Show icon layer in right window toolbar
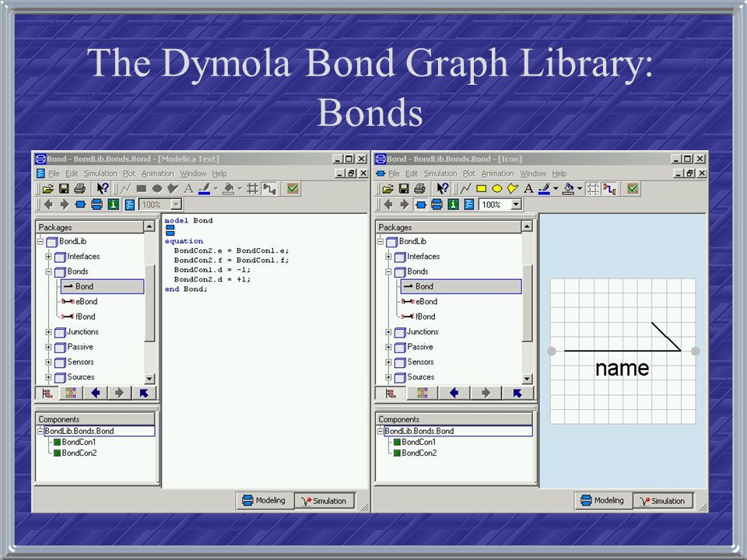The width and height of the screenshot is (747, 560). click(x=421, y=205)
